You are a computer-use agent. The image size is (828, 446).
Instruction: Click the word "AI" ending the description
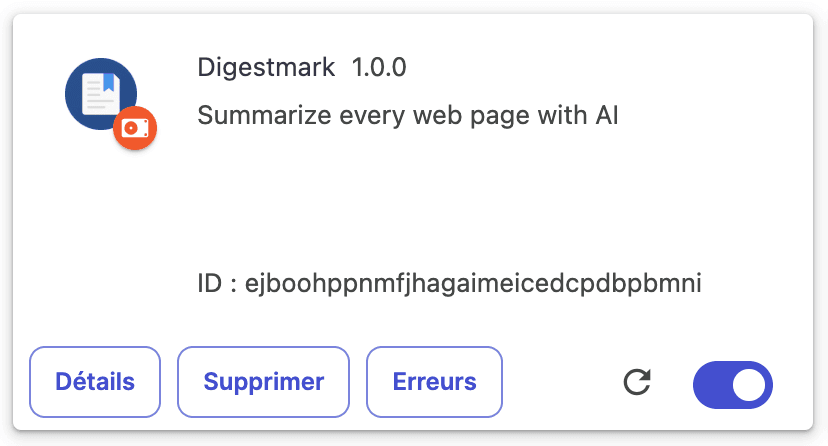(x=607, y=115)
